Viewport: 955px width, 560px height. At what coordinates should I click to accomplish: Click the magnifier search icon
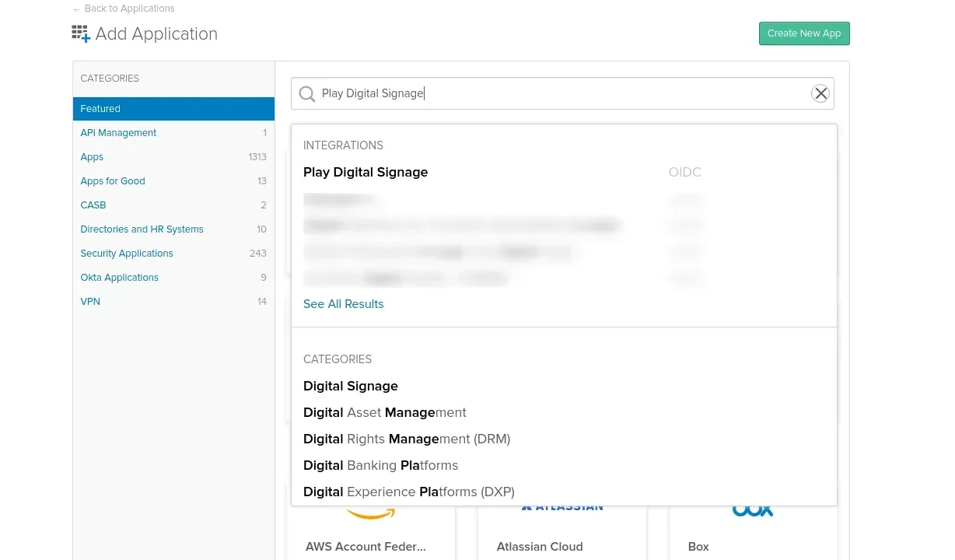click(x=307, y=94)
